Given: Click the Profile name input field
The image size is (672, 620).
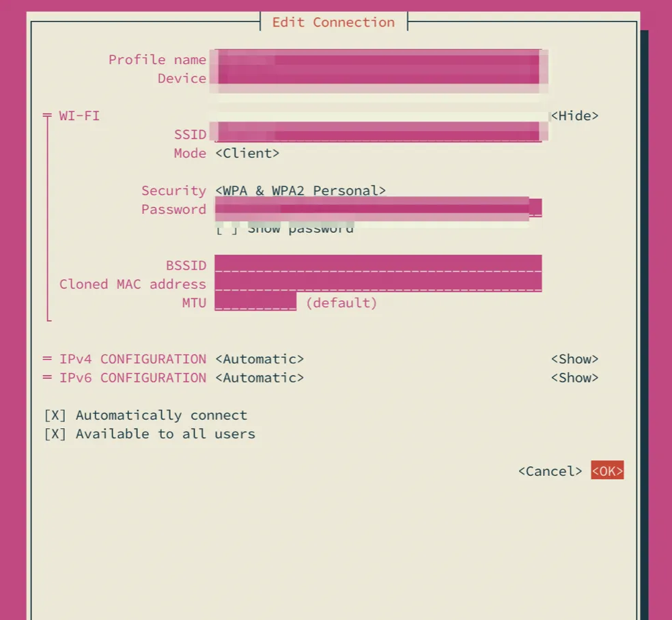Looking at the screenshot, I should (378, 60).
